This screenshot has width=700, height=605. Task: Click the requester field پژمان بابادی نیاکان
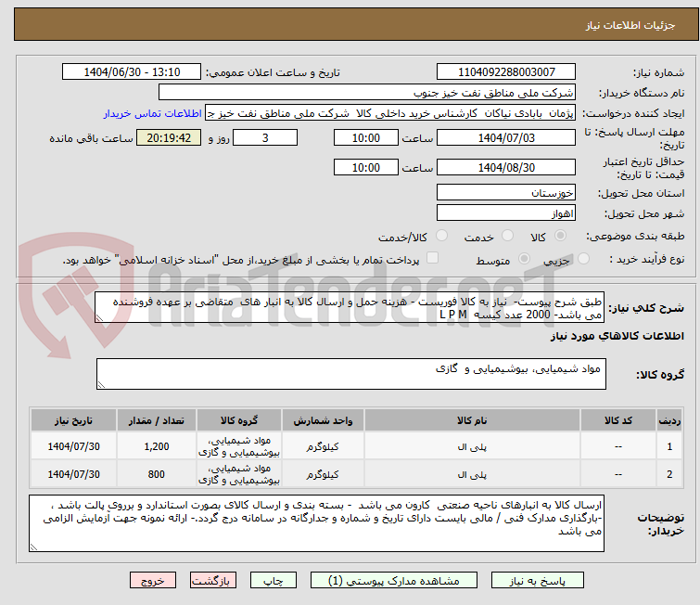point(390,113)
